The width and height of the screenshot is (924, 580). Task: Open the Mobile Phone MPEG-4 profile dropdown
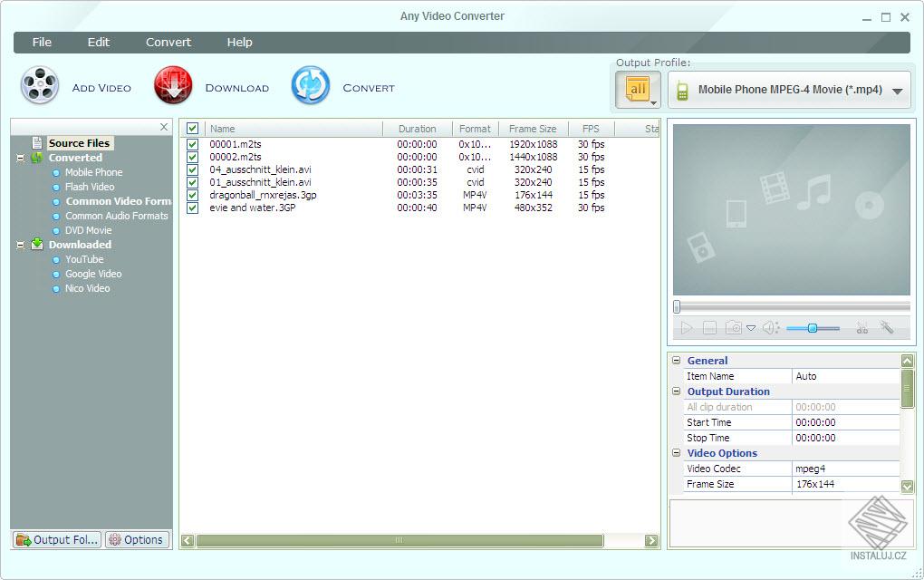point(896,90)
